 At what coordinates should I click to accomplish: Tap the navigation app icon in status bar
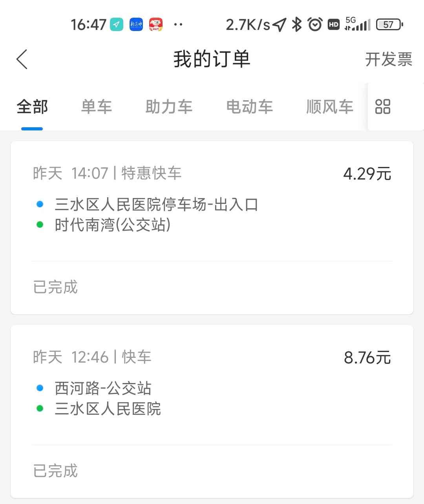116,25
